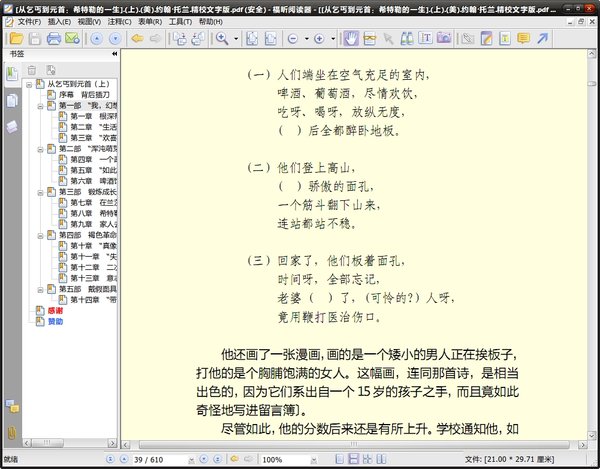The image size is (600, 469).
Task: Open a file with the folder icon
Action: pos(16,39)
